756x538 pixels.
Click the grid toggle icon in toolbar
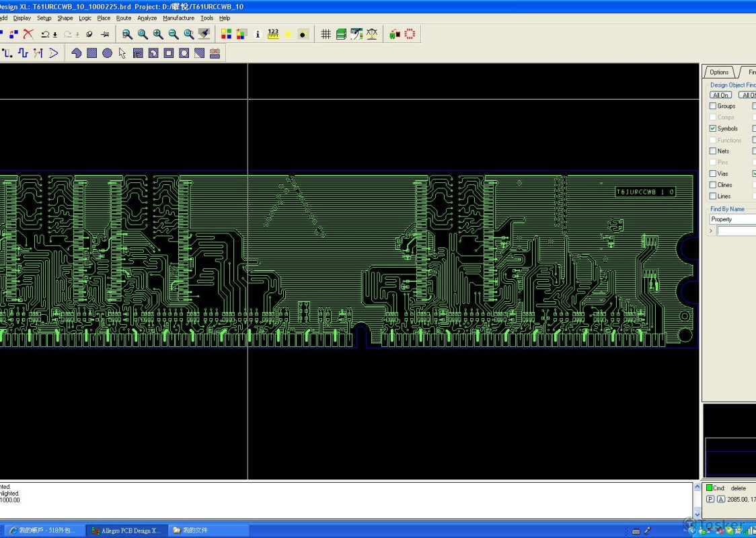click(326, 34)
